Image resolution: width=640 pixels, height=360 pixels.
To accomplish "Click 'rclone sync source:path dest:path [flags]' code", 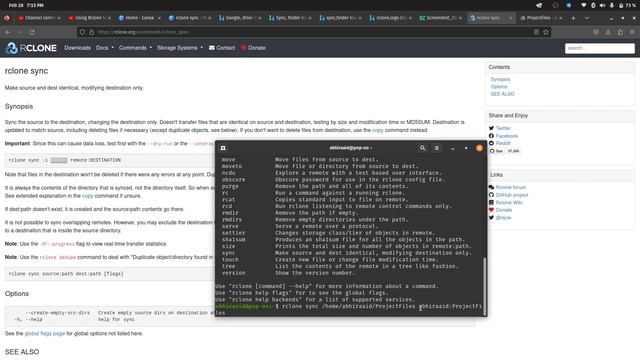I will 66,274.
